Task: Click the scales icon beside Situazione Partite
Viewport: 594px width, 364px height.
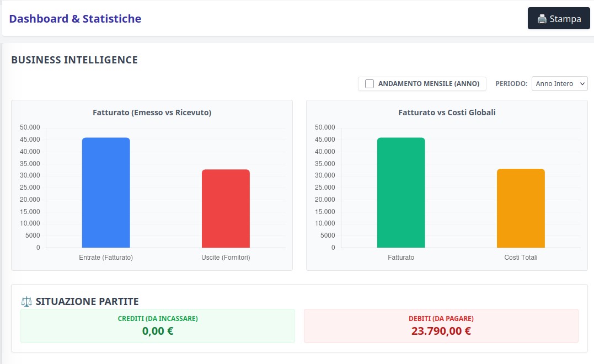Action: 26,301
